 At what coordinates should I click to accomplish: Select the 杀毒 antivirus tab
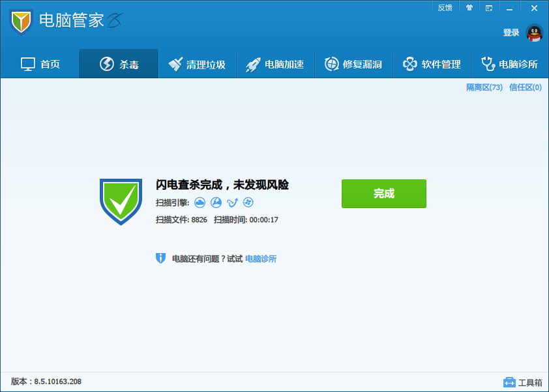point(119,64)
